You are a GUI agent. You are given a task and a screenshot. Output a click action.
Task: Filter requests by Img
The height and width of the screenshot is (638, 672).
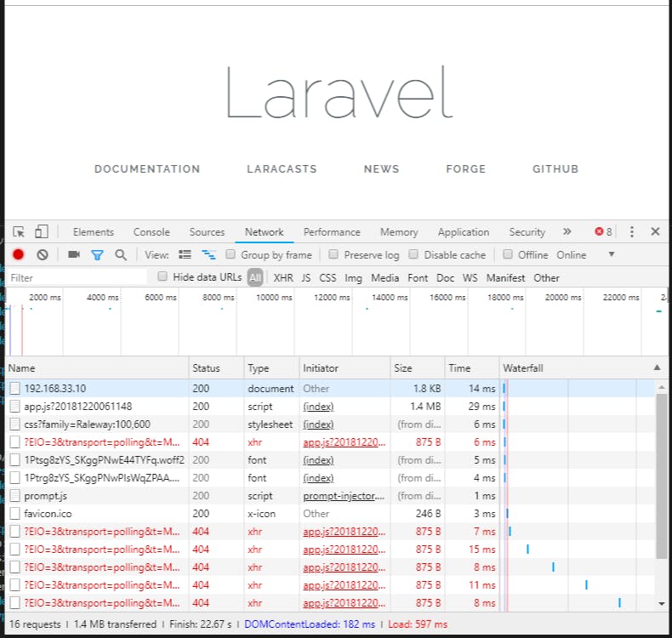(x=353, y=278)
